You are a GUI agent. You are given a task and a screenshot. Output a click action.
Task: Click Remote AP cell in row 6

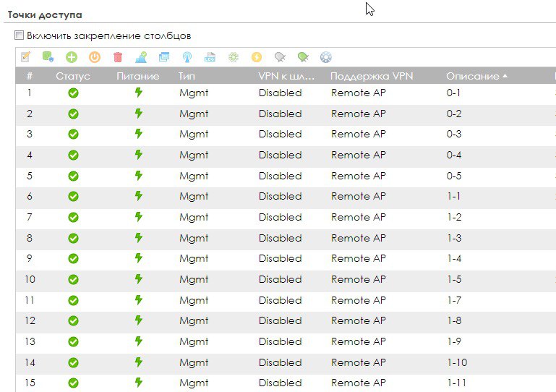point(359,196)
